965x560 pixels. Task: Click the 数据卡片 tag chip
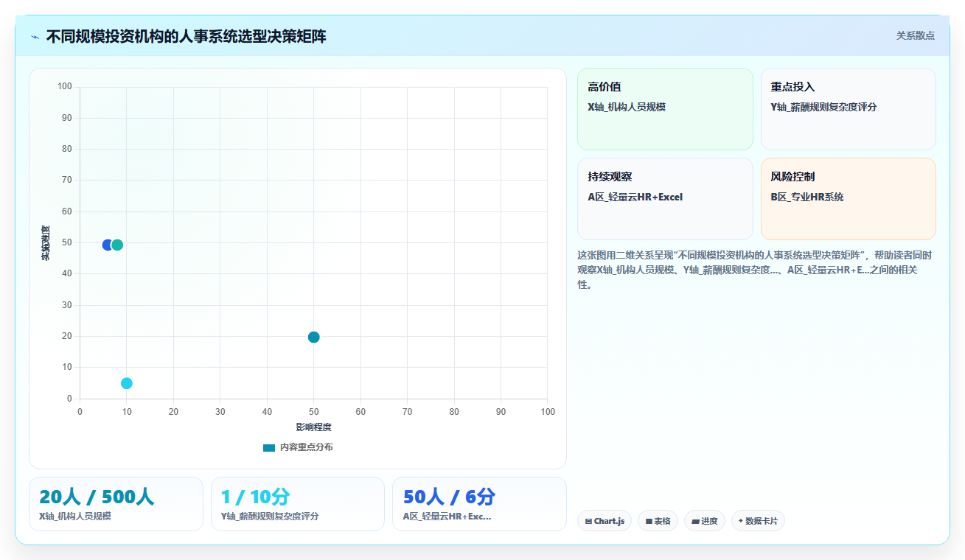tap(758, 521)
